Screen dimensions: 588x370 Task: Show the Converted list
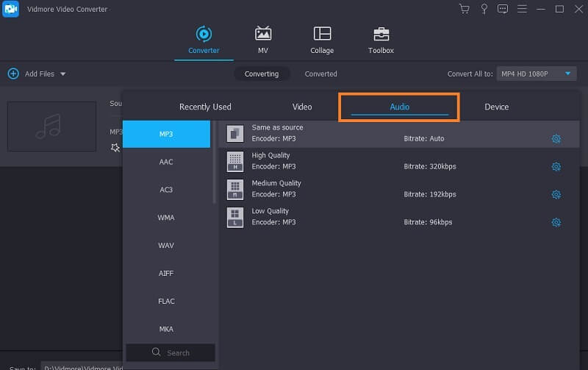pos(320,74)
